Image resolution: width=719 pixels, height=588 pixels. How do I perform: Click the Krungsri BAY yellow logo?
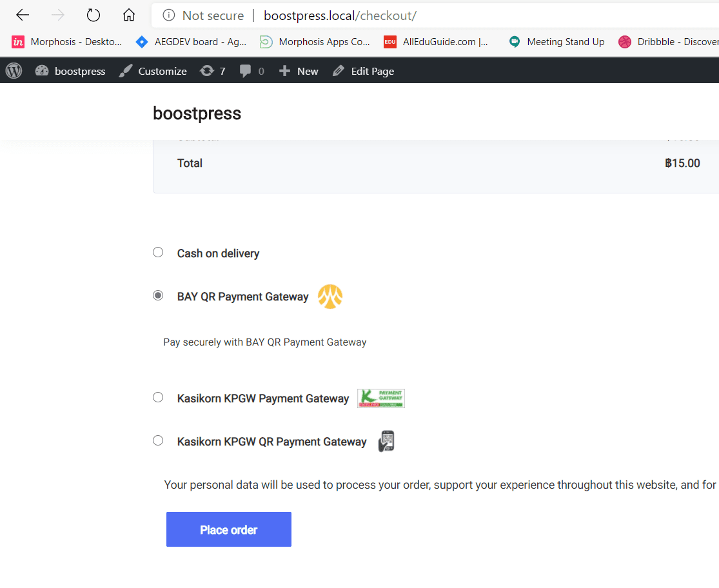[x=330, y=297]
